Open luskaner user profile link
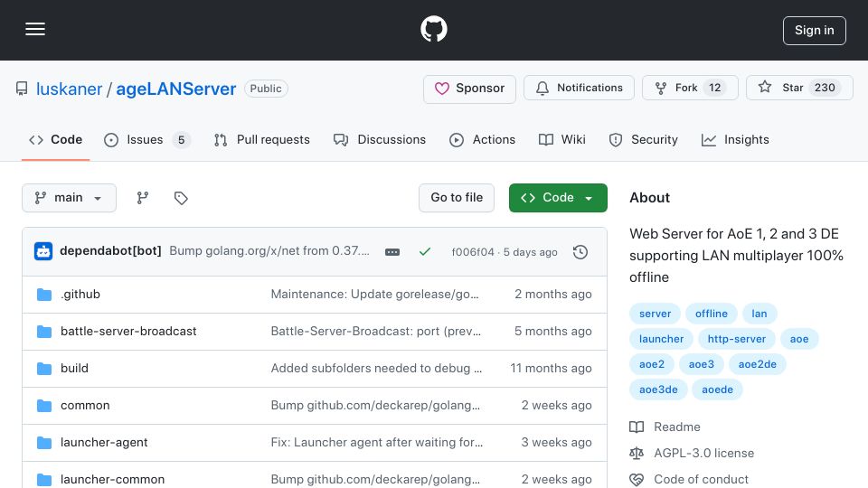The width and height of the screenshot is (868, 488). click(70, 89)
